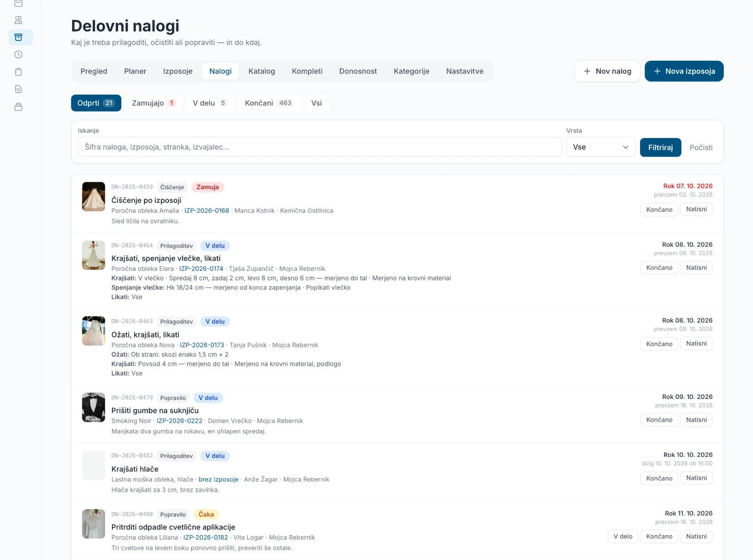Image resolution: width=753 pixels, height=560 pixels.
Task: Switch to the Pregled tab
Action: click(94, 71)
